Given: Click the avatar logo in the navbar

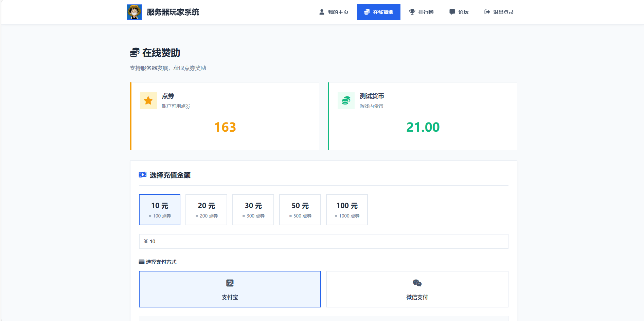Looking at the screenshot, I should (x=134, y=12).
